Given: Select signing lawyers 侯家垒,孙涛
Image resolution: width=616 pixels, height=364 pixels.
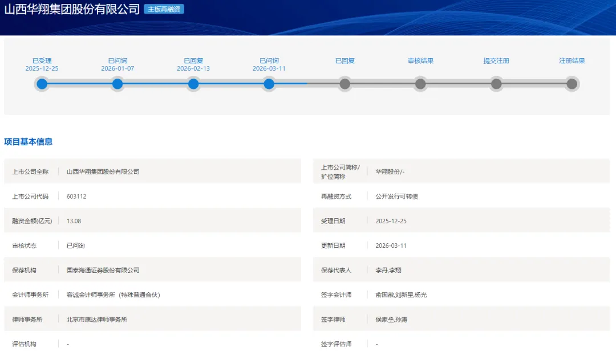Looking at the screenshot, I should (391, 320).
